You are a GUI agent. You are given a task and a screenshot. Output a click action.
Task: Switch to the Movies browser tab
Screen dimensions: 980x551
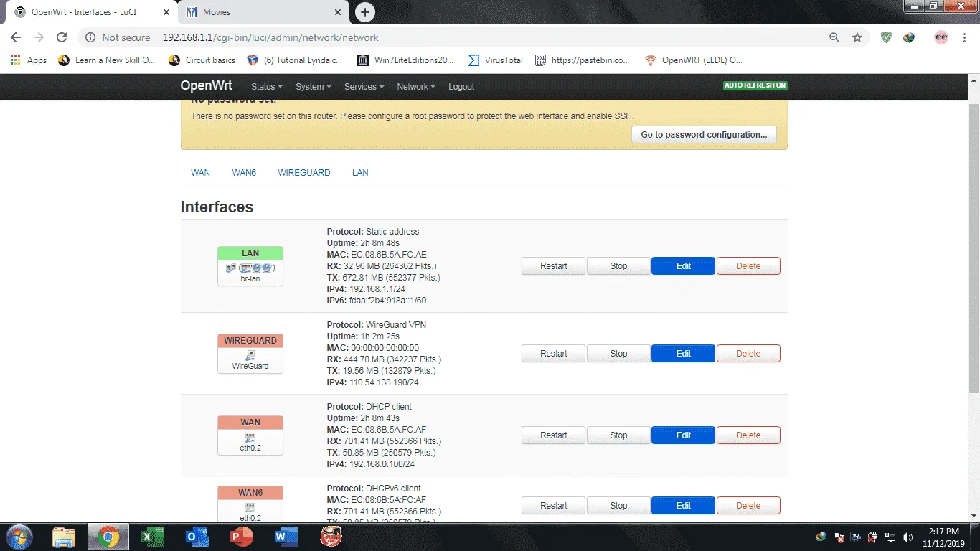(263, 12)
